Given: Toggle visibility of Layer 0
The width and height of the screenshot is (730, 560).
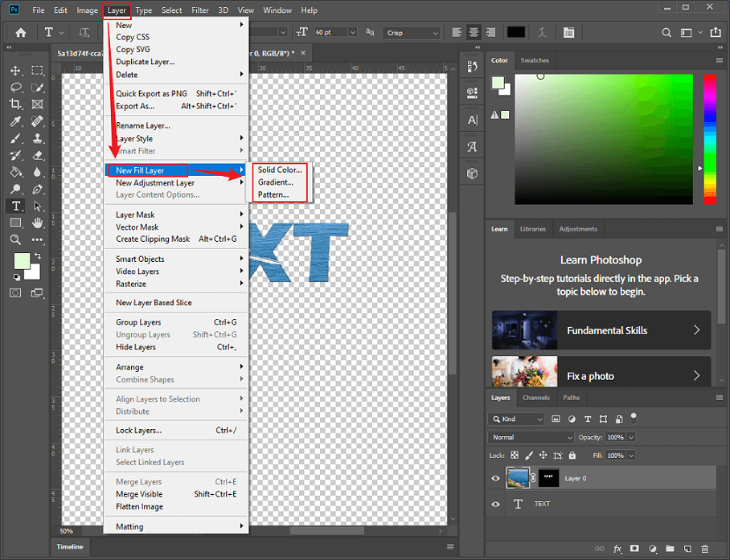Looking at the screenshot, I should point(498,477).
